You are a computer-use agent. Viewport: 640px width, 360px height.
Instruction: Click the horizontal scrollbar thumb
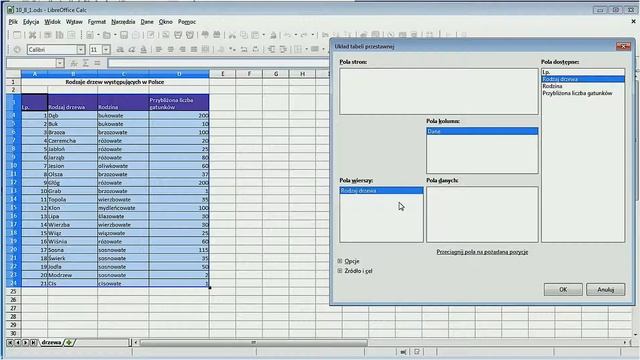(253, 342)
